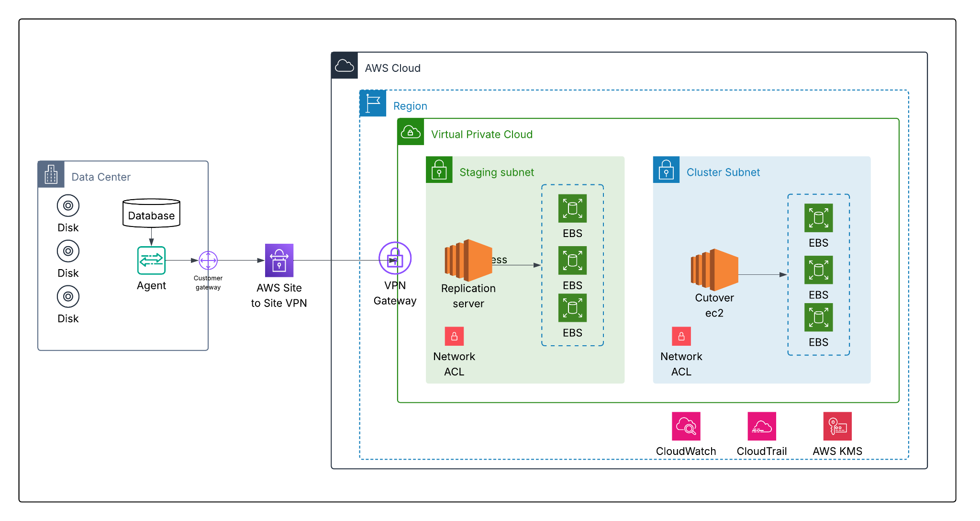Click the top EBS volume in Staging subnet

pos(572,208)
